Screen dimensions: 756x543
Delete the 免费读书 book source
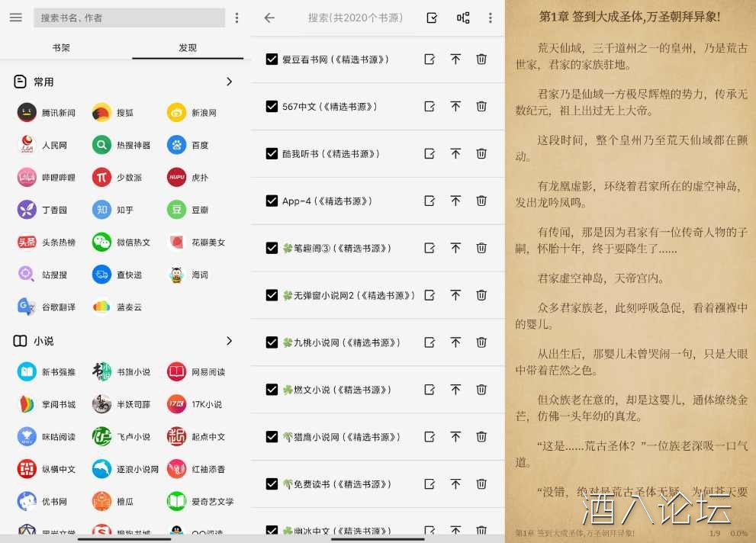pos(481,484)
